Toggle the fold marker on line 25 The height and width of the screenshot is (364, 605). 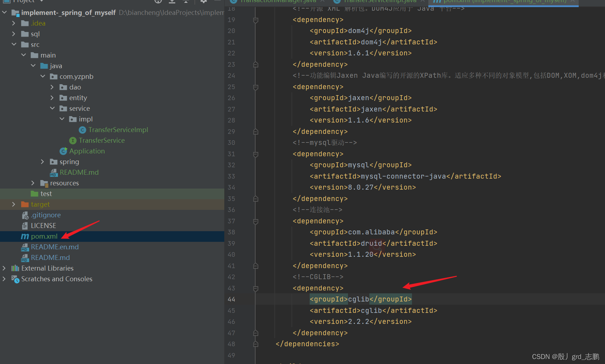256,87
